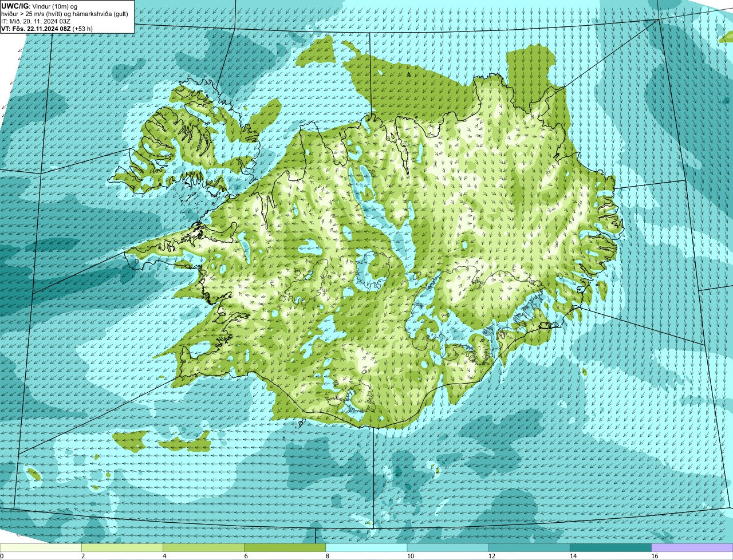
Task: Click the medium green 4–6 scale segment
Action: pos(203,548)
